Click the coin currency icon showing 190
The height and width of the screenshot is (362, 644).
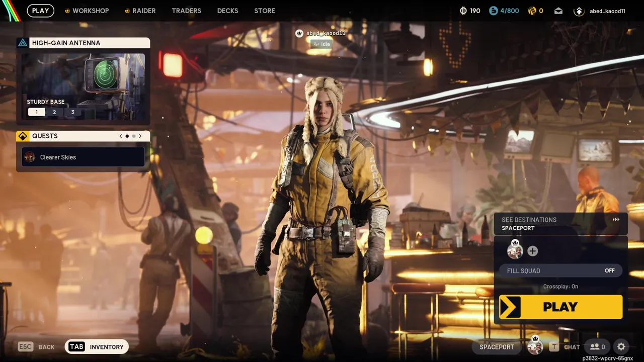point(463,11)
